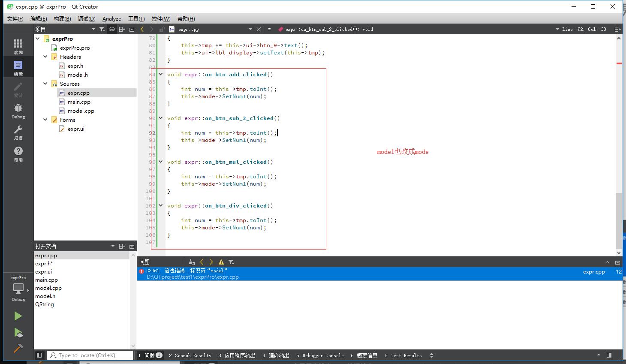Switch to 编辑 (Edit) mode
This screenshot has width=626, height=364.
(x=18, y=66)
